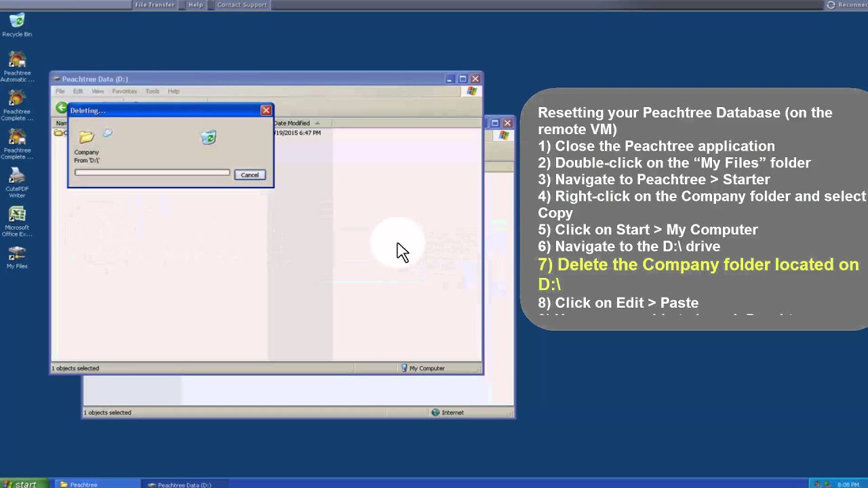This screenshot has width=868, height=488.
Task: Click the green Back arrow in explorer
Action: [62, 108]
